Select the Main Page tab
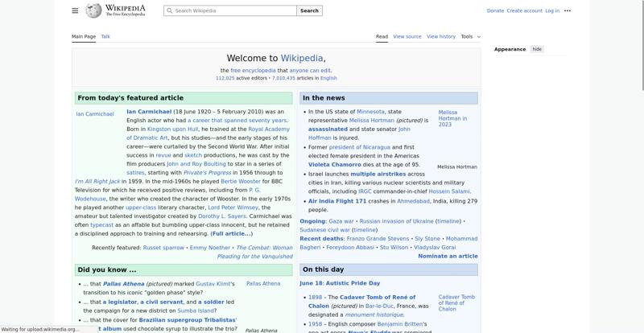Viewport: 644px width, 333px height. coord(84,36)
